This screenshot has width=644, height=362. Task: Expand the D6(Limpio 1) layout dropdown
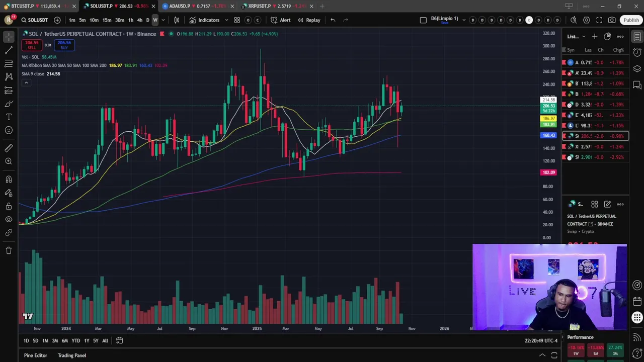tap(463, 20)
